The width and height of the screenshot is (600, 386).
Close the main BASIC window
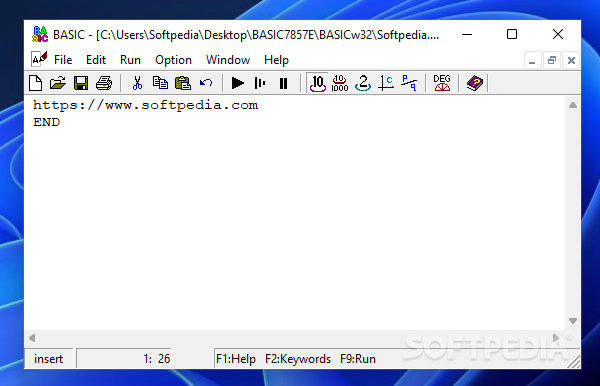click(x=558, y=34)
